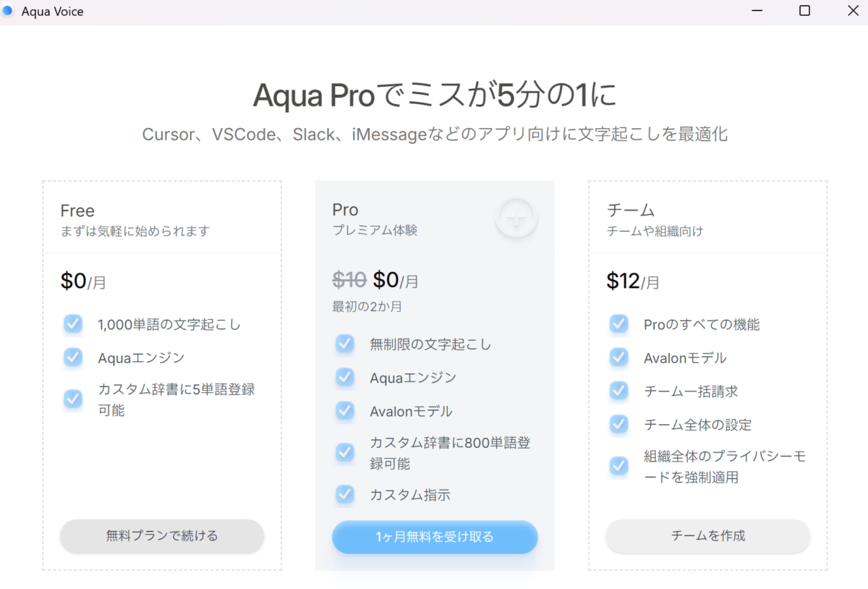Click checkmark beside Proのすべての機能

point(618,324)
